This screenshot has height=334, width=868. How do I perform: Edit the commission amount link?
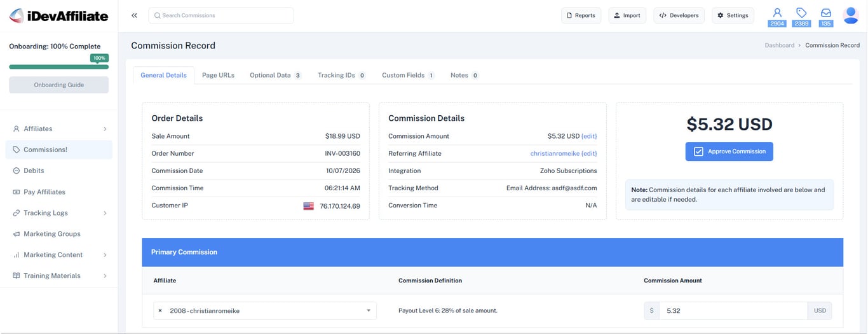pos(589,136)
